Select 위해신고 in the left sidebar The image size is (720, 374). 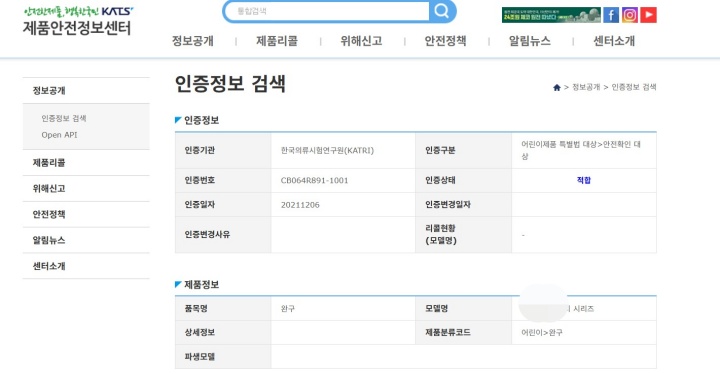86,188
